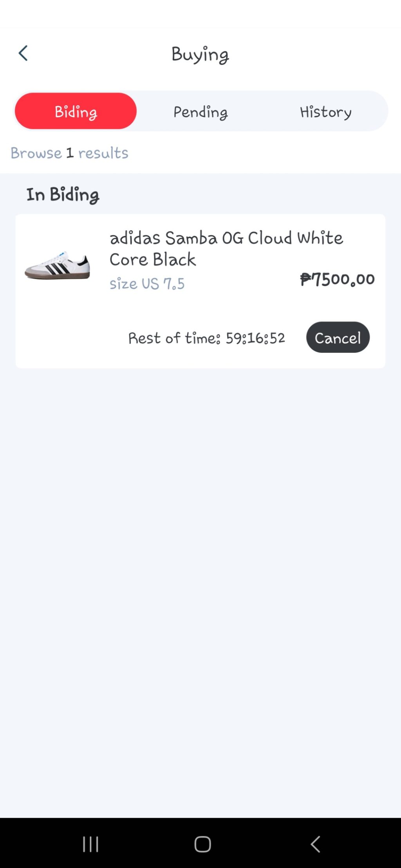Click the 59:16:52 countdown value
This screenshot has width=401, height=868.
coord(255,338)
